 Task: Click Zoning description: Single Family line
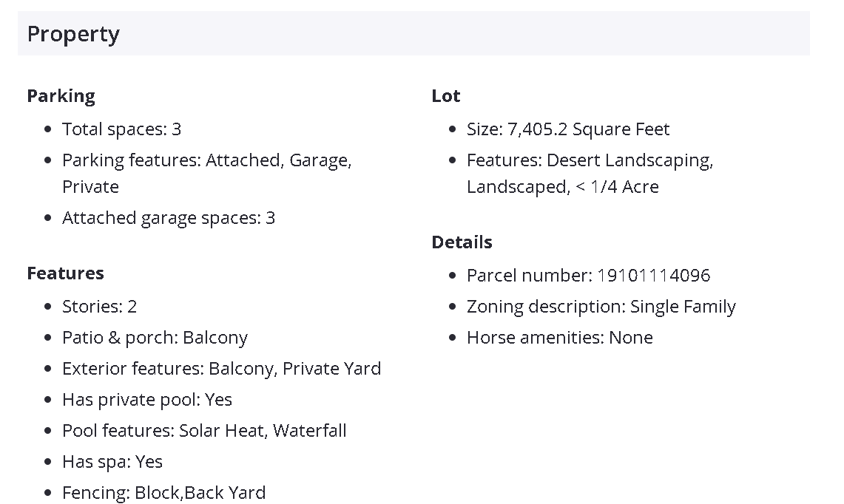click(601, 307)
